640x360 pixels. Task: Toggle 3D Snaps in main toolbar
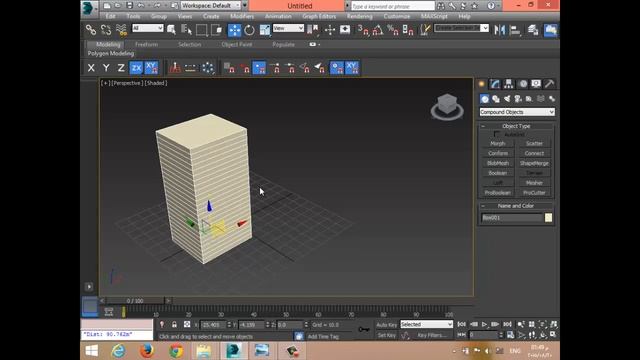click(362, 30)
